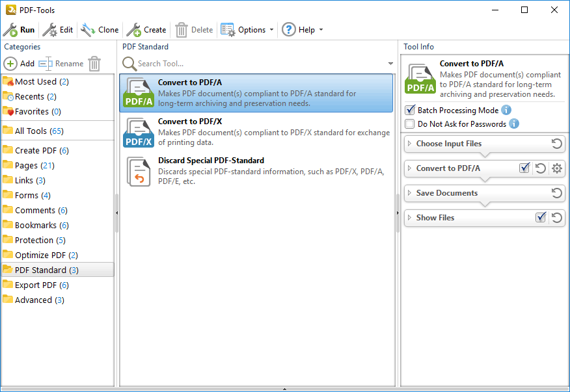
Task: Collapse the Categories panel with left arrow
Action: (x=116, y=213)
